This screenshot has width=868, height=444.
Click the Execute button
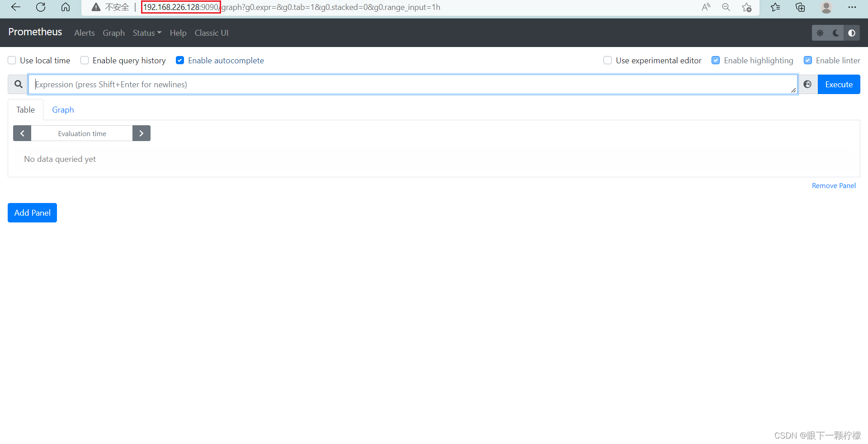pos(839,85)
